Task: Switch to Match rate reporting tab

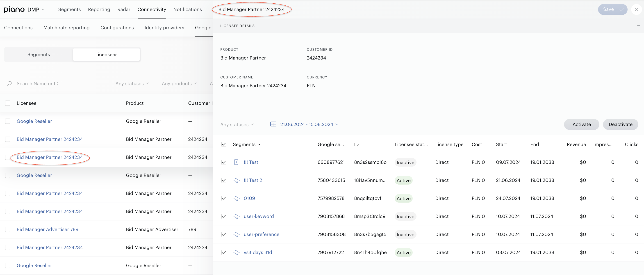Action: pyautogui.click(x=66, y=28)
